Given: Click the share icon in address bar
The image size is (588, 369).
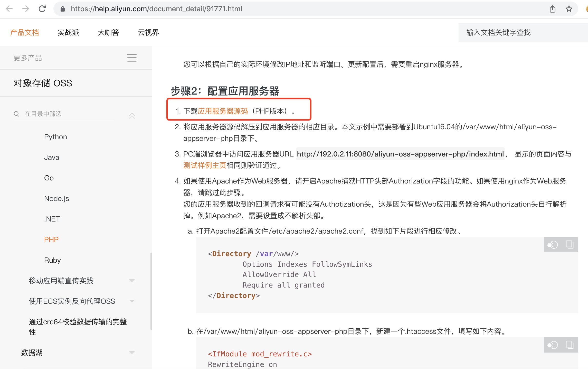Looking at the screenshot, I should coord(553,9).
